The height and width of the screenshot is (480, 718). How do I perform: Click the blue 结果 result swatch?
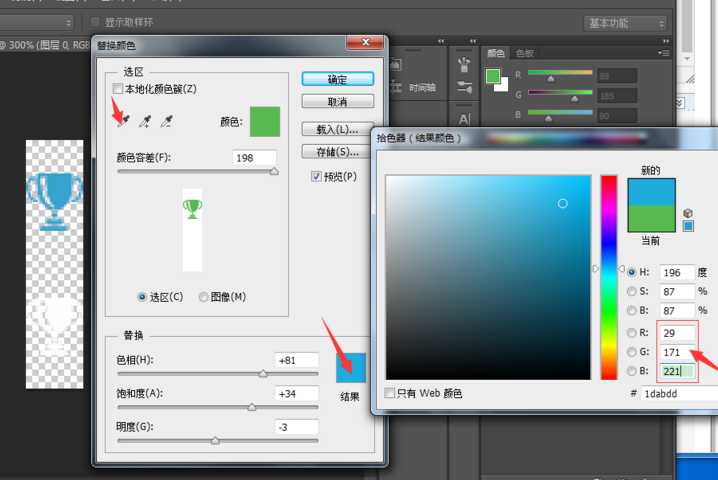[x=351, y=367]
